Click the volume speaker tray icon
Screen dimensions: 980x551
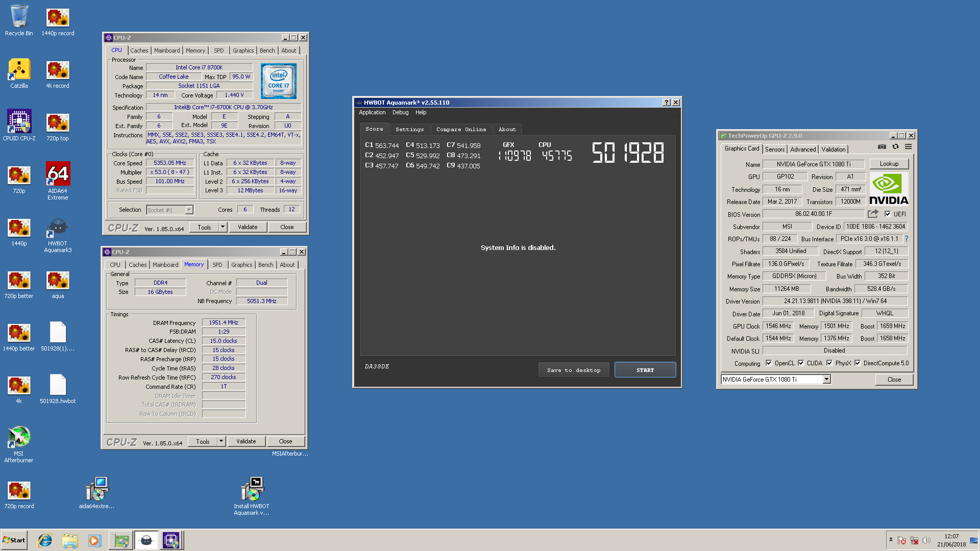[x=926, y=540]
